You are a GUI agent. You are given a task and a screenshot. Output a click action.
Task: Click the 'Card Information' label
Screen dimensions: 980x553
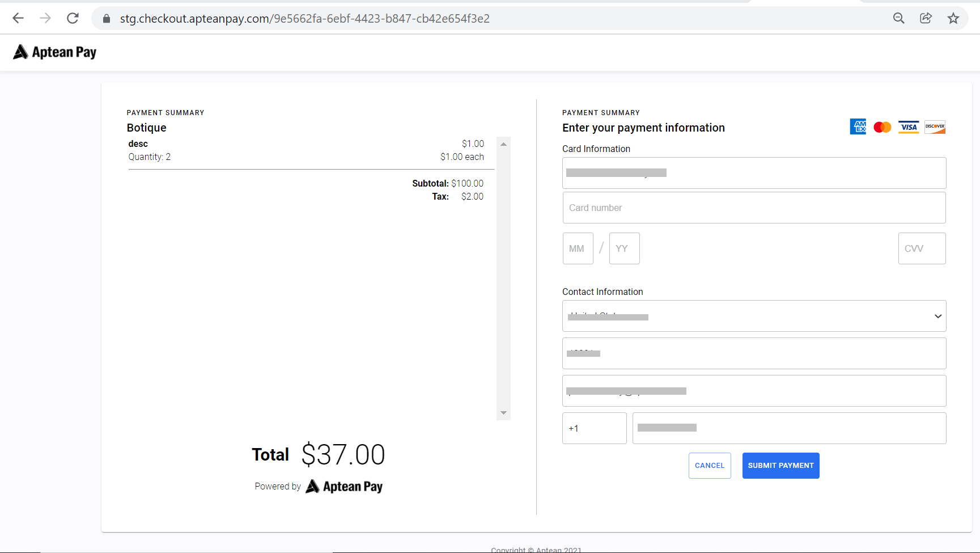click(x=596, y=149)
